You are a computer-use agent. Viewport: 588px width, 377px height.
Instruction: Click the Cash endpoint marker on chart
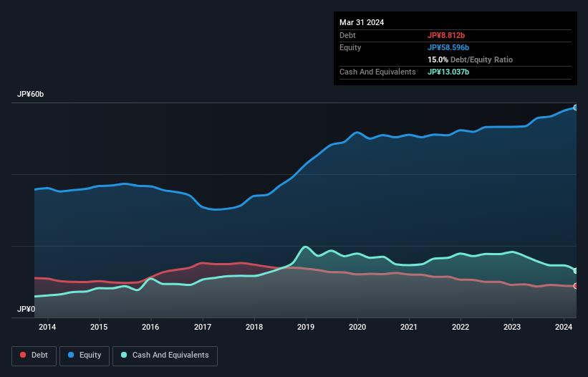coord(576,271)
